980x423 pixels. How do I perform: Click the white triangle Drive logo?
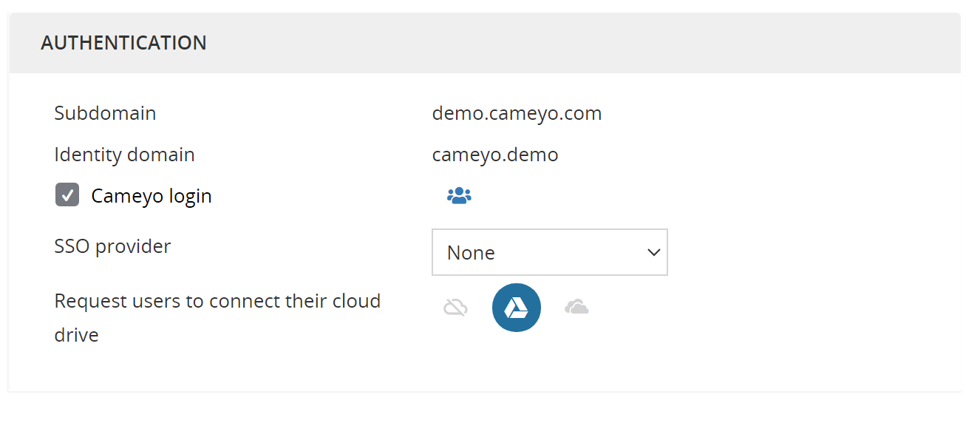tap(517, 308)
